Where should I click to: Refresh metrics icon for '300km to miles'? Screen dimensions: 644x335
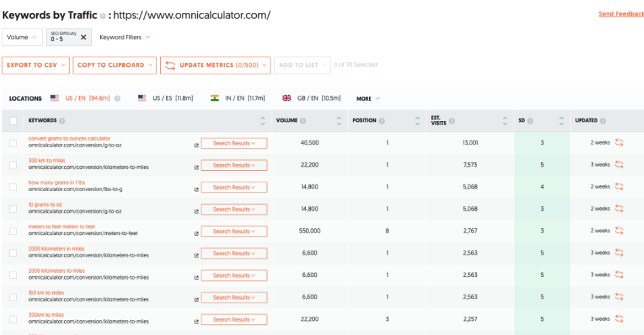click(619, 319)
